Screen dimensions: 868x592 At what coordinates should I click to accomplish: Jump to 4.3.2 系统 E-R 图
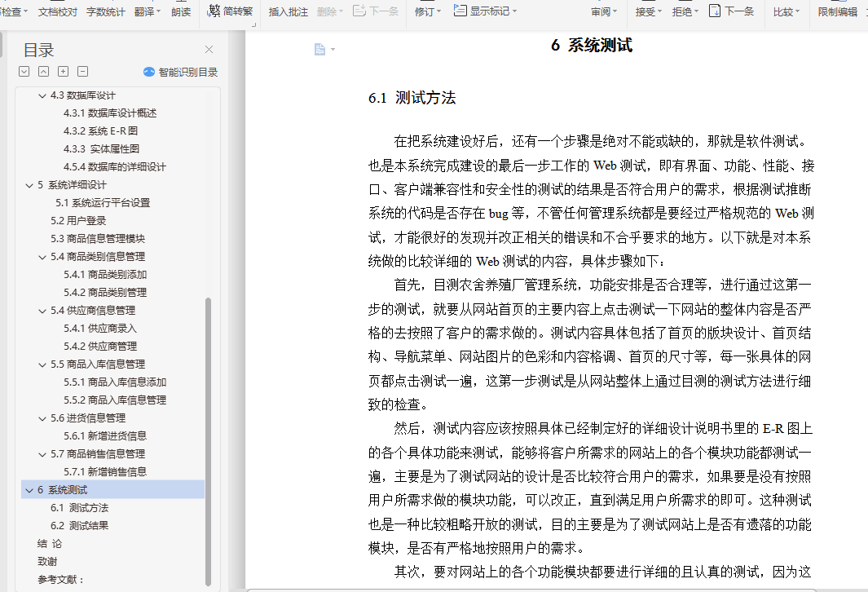[100, 131]
